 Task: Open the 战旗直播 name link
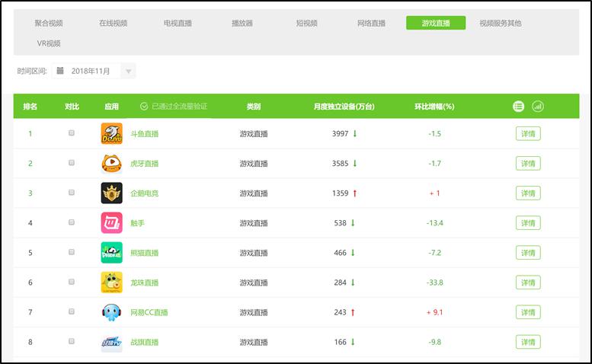145,343
